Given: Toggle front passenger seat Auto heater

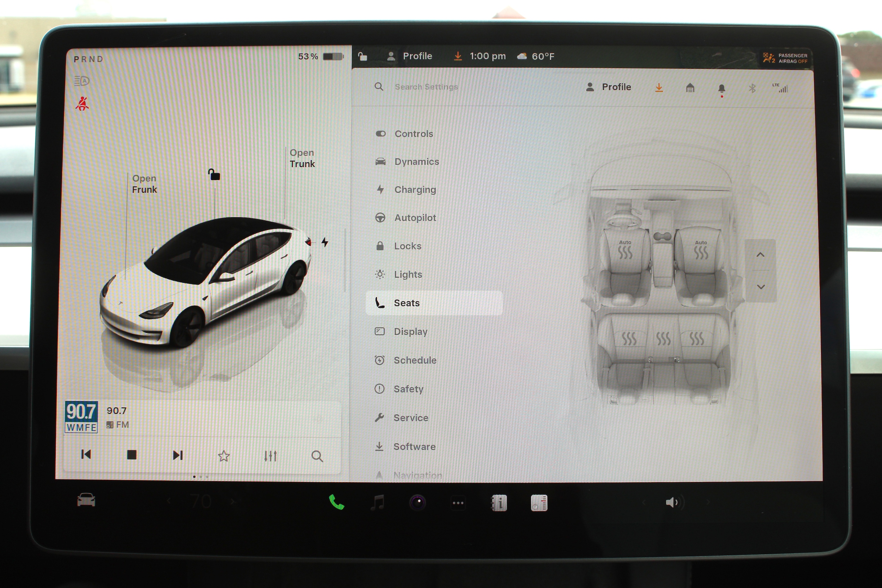Looking at the screenshot, I should [x=701, y=251].
